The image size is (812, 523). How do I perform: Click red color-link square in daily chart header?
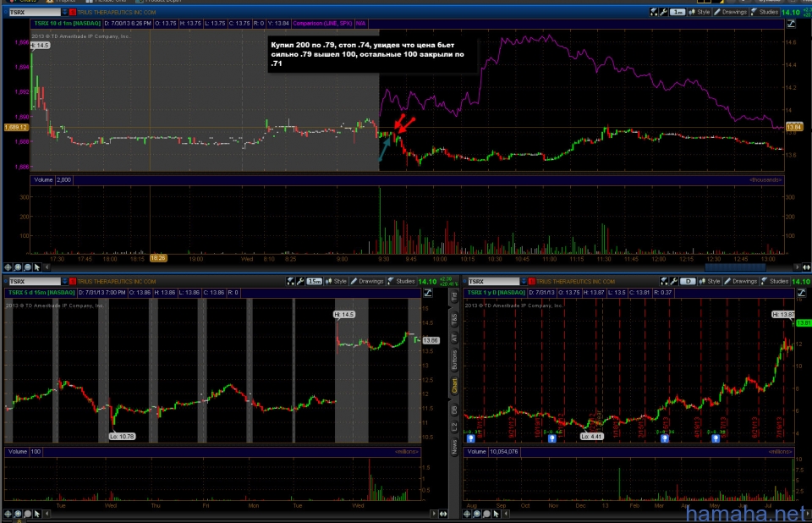tap(531, 282)
